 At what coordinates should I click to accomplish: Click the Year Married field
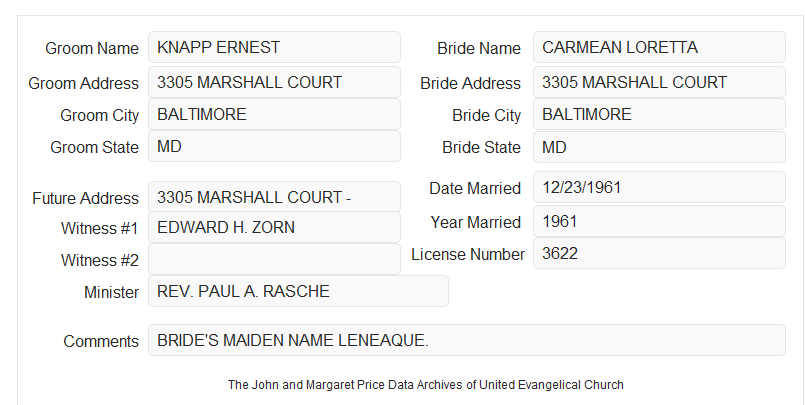pyautogui.click(x=659, y=221)
